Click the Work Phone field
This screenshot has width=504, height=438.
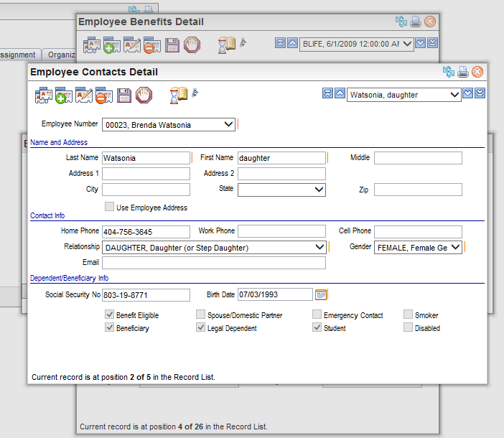pos(281,231)
